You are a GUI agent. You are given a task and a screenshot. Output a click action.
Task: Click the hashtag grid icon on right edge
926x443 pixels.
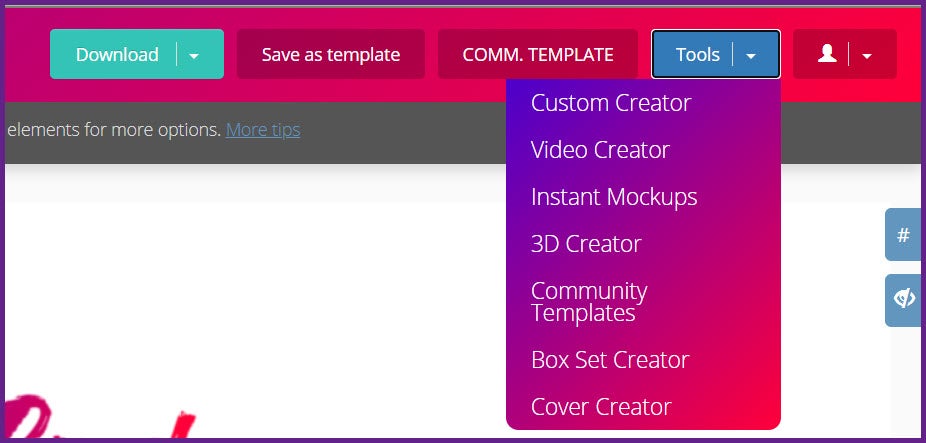904,235
